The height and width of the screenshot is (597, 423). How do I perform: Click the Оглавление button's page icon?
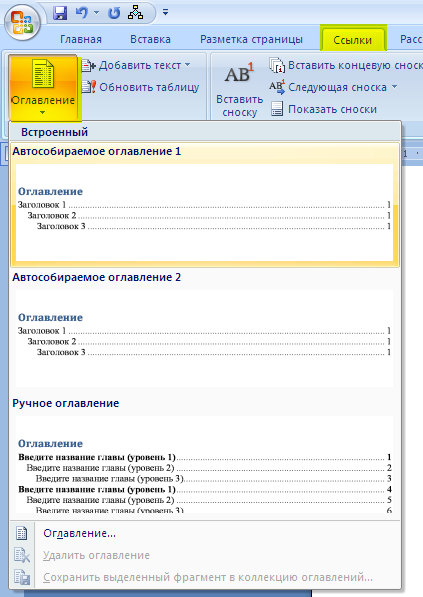coord(43,73)
